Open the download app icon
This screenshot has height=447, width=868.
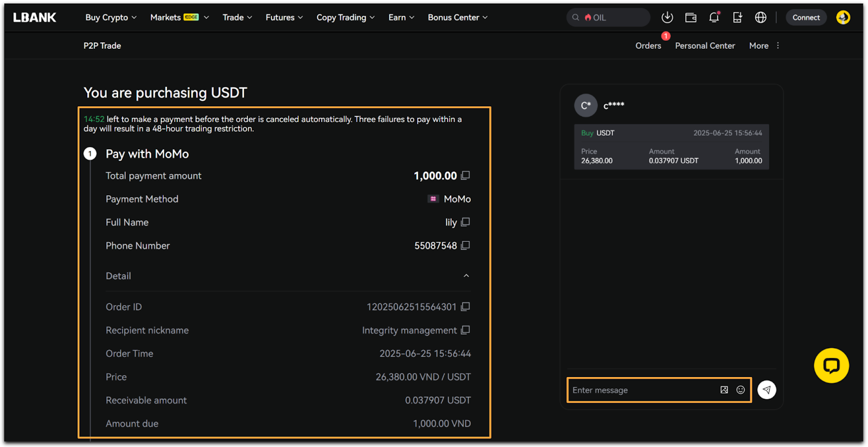[x=667, y=17]
